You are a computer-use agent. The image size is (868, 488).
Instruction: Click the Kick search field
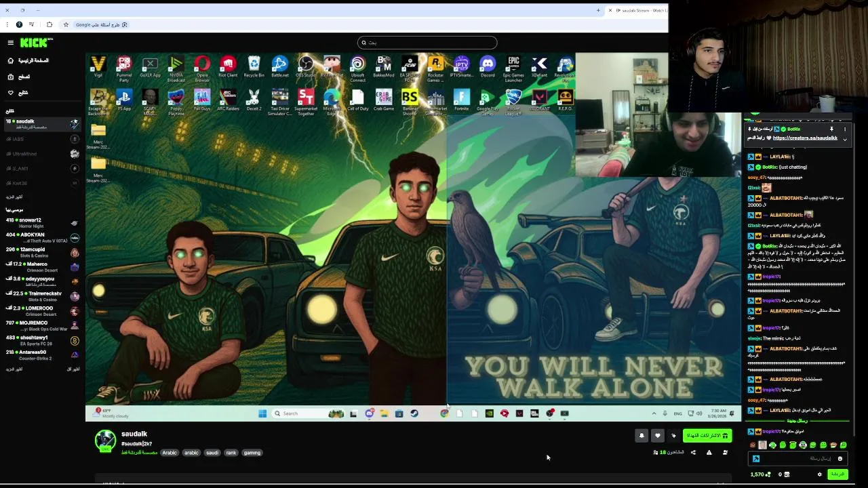pos(427,43)
